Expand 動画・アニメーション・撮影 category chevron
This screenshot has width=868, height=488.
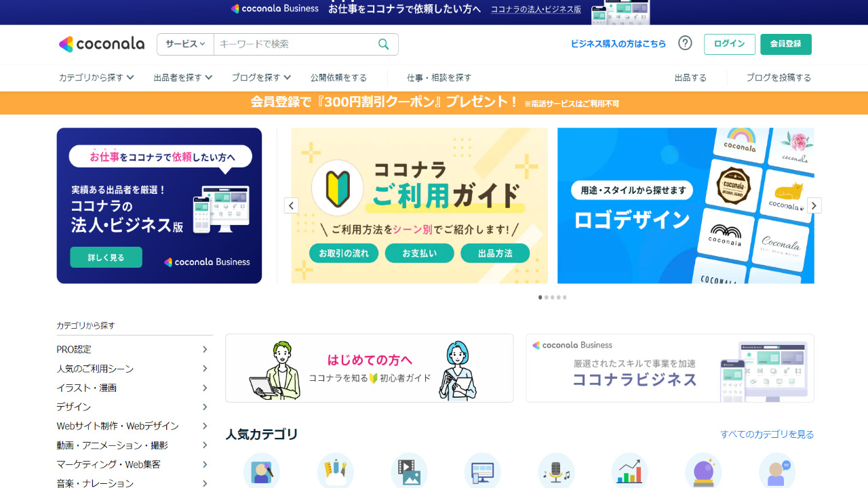(x=205, y=445)
